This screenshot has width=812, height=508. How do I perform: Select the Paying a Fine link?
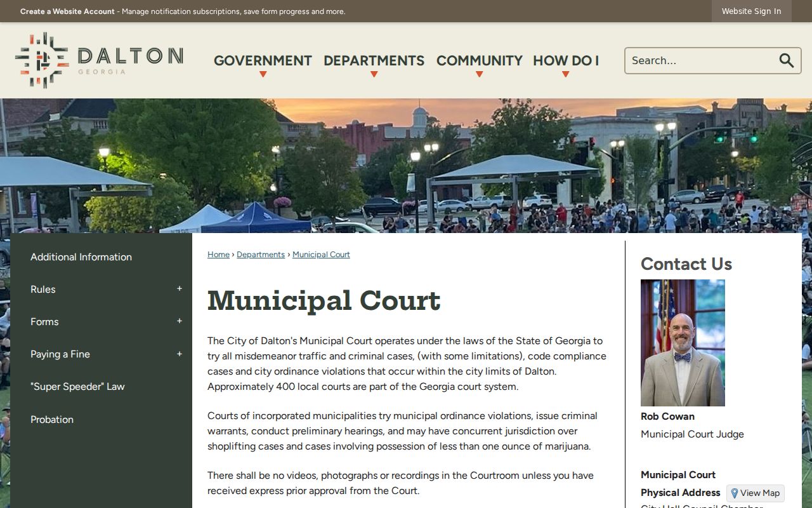60,354
